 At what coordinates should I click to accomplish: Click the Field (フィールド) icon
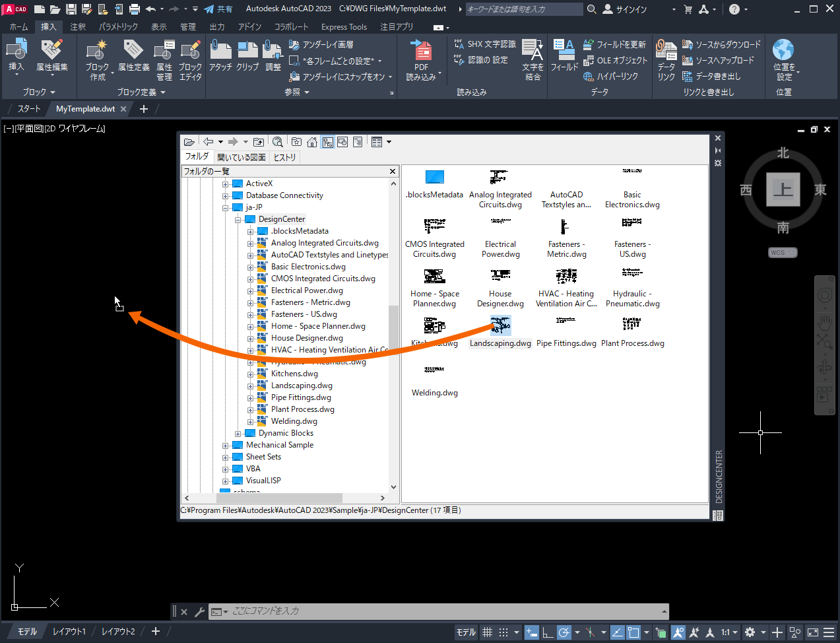click(564, 51)
